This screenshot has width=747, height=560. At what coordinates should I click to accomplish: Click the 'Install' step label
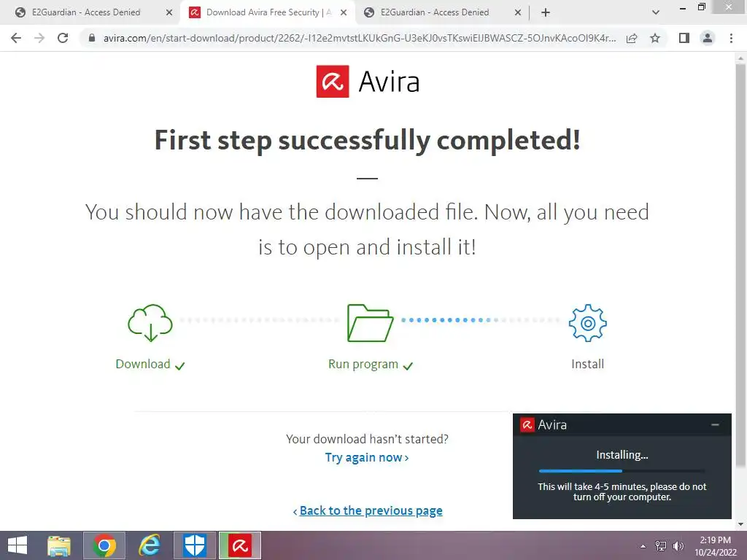click(587, 365)
